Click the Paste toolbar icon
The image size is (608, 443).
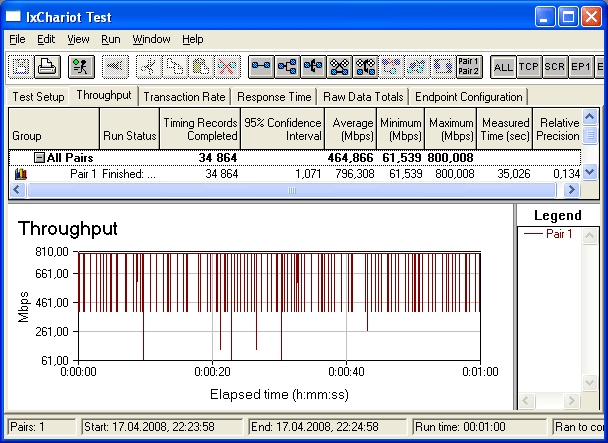coord(201,67)
